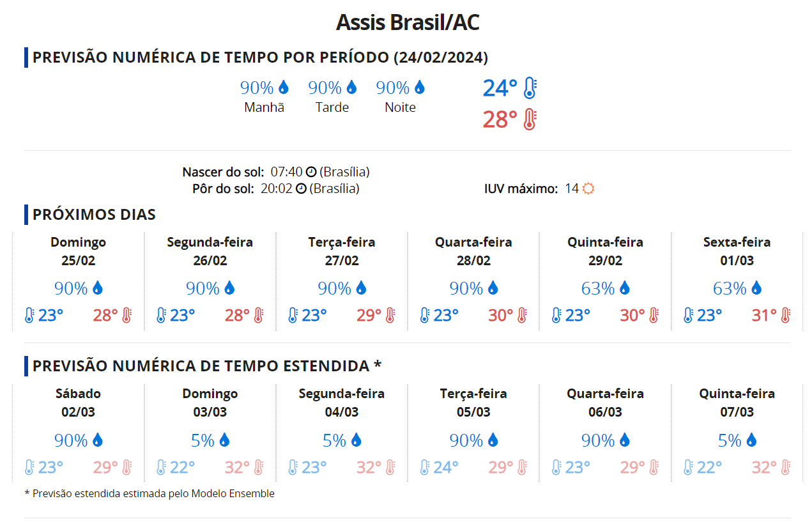Click the blue minimum temperature thermometer beside 24°
Screen dimensions: 812x524
(x=530, y=88)
